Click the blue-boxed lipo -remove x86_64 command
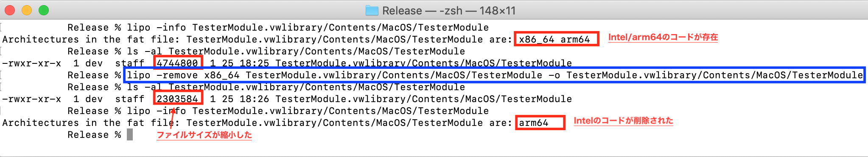The width and height of the screenshot is (868, 157). 495,75
